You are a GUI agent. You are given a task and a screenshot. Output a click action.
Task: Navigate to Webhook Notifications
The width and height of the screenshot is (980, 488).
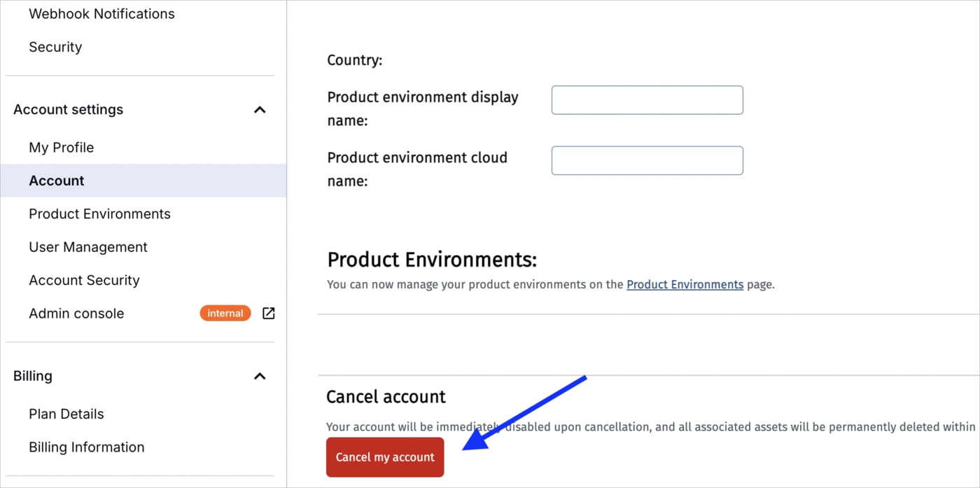(x=101, y=13)
